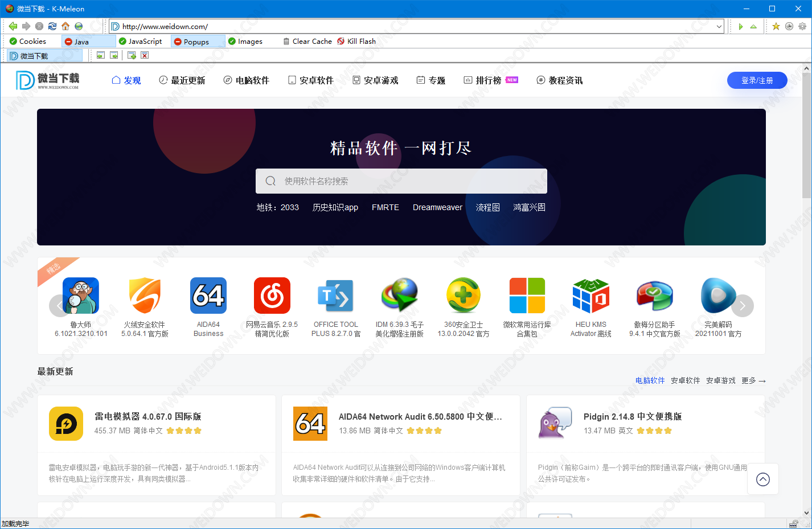Open the 最近更新 navigation item

[x=182, y=80]
